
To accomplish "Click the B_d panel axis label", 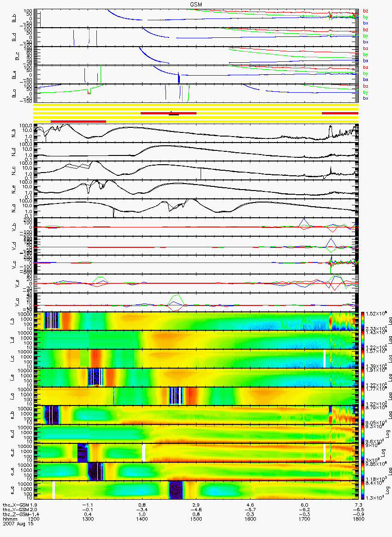I will point(14,37).
